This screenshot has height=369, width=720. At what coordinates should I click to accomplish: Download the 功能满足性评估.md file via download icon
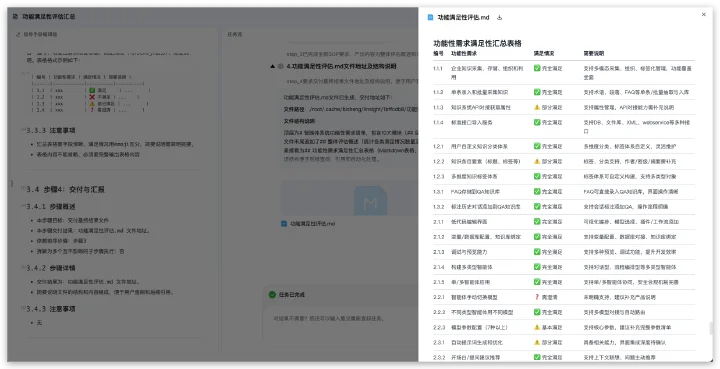coord(500,17)
